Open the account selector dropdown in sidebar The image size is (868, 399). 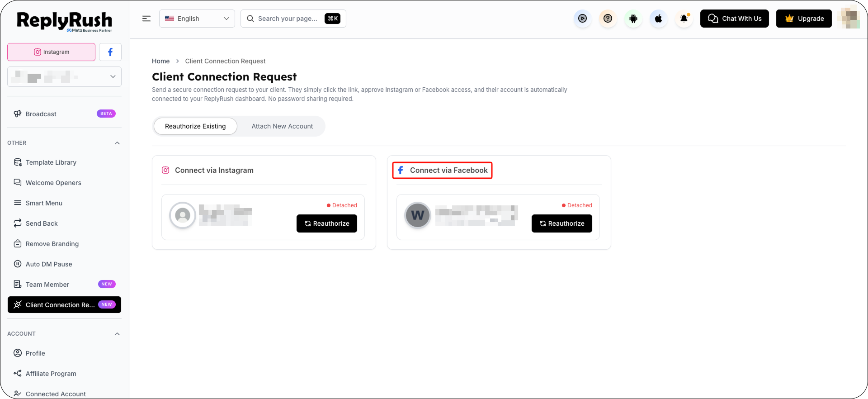coord(64,77)
